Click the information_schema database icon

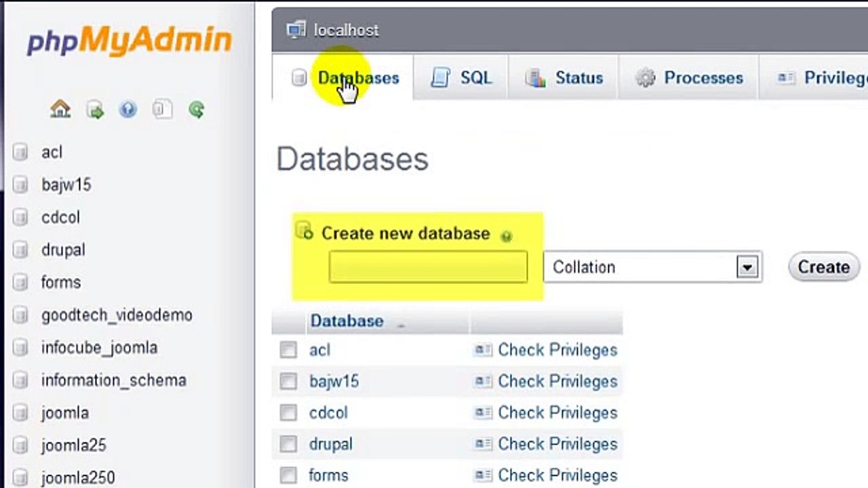click(20, 380)
